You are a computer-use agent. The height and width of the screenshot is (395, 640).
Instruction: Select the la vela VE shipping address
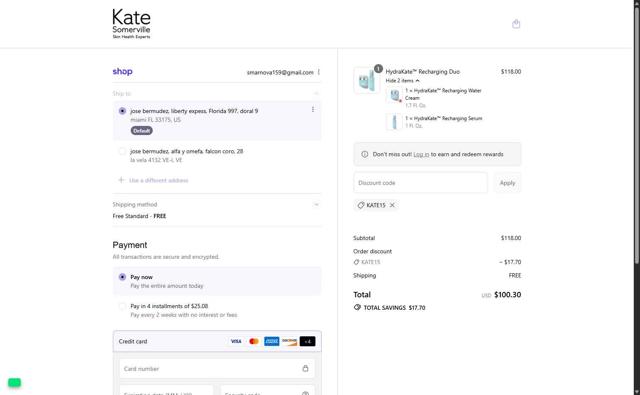[122, 151]
